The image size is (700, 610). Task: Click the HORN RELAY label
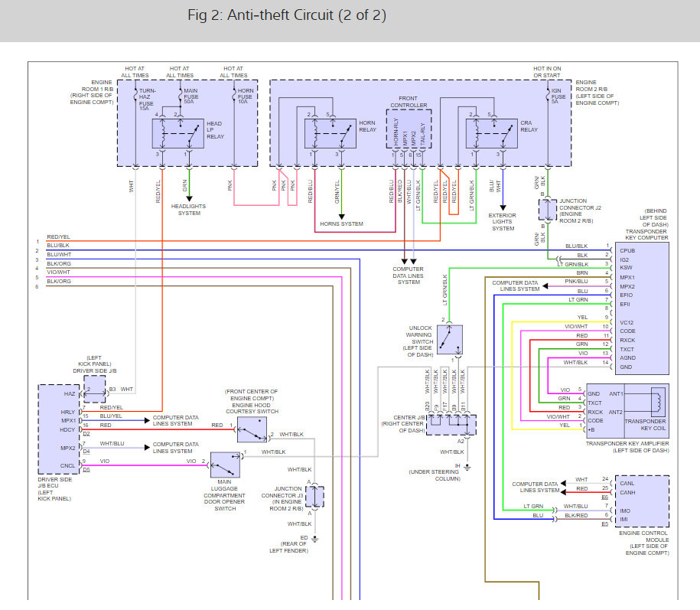click(368, 126)
